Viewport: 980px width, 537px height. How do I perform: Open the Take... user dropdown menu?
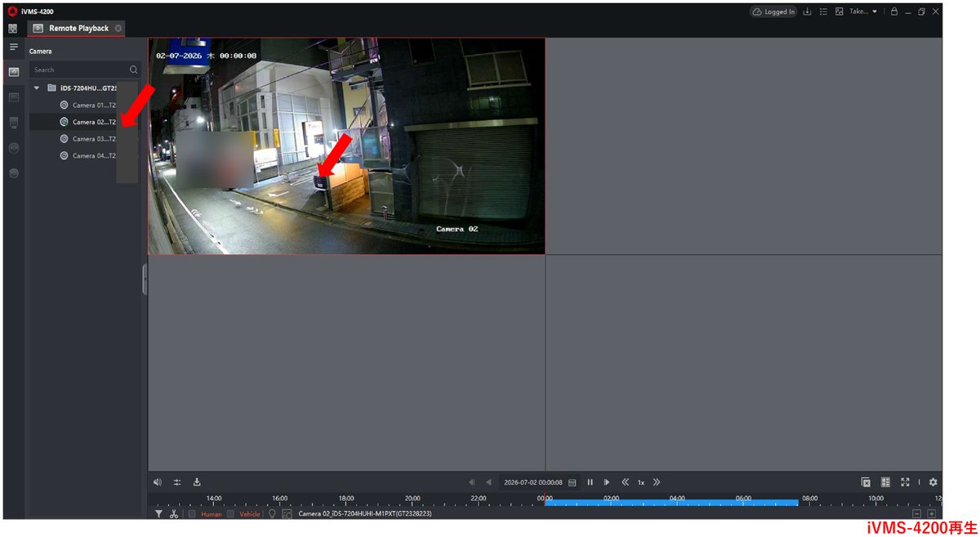[x=863, y=11]
